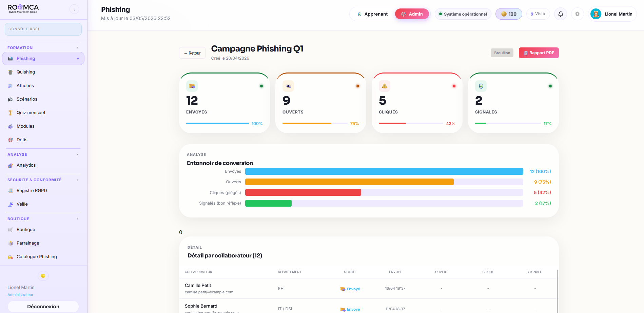Open settings gear icon
644x313 pixels.
pos(577,14)
